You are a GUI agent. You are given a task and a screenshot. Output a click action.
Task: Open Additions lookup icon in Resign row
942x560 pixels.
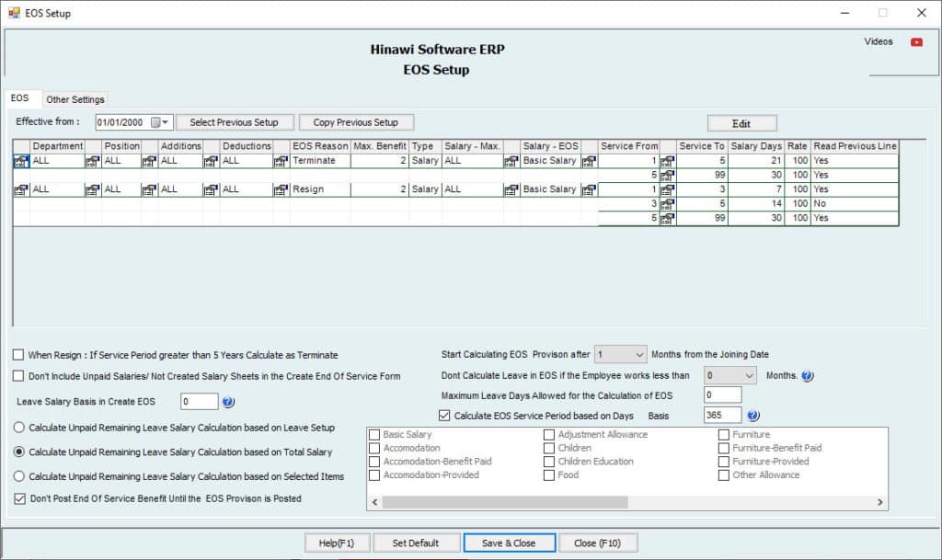click(x=211, y=189)
